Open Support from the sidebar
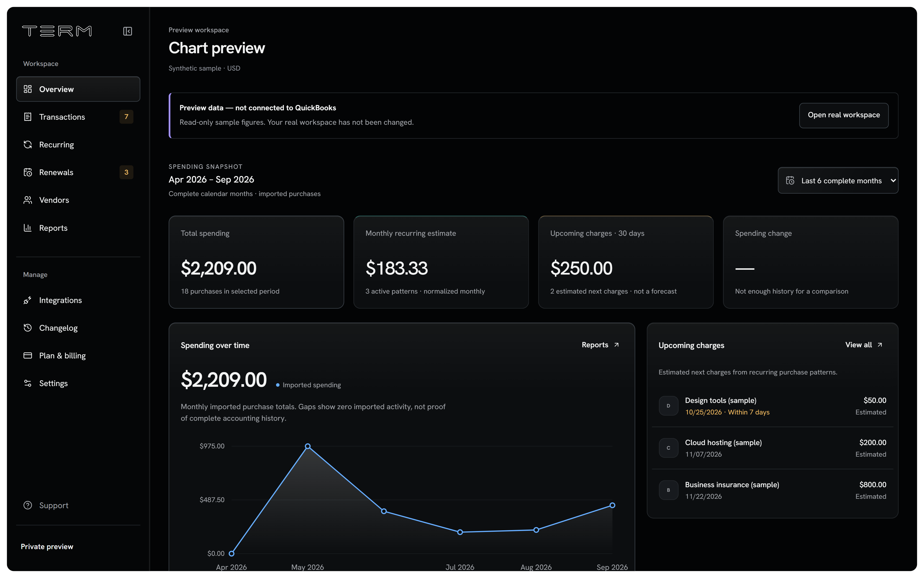 (x=78, y=505)
